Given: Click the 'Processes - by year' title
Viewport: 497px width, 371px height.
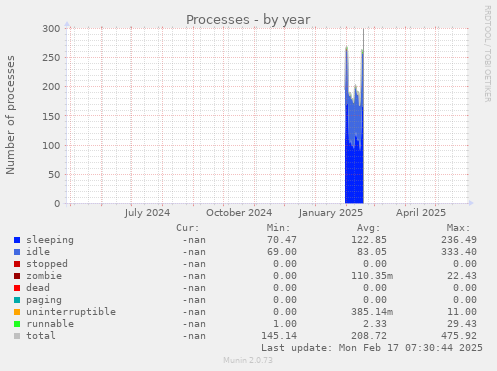Looking at the screenshot, I should coord(248,20).
